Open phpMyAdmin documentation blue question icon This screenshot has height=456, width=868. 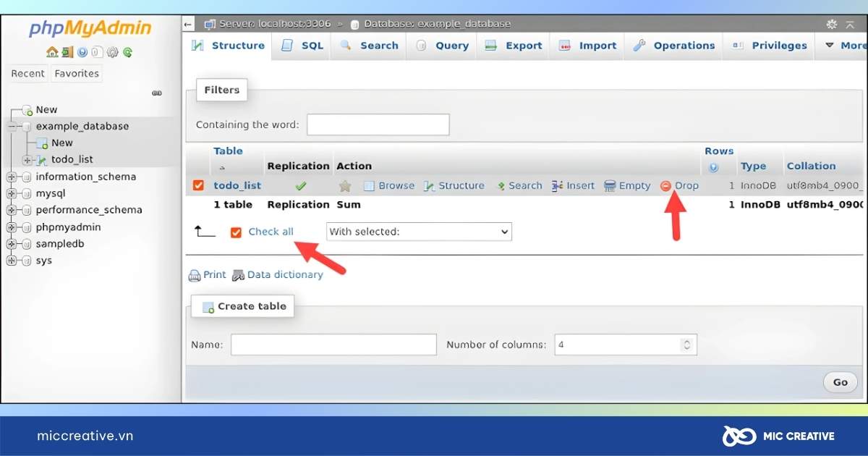(82, 52)
